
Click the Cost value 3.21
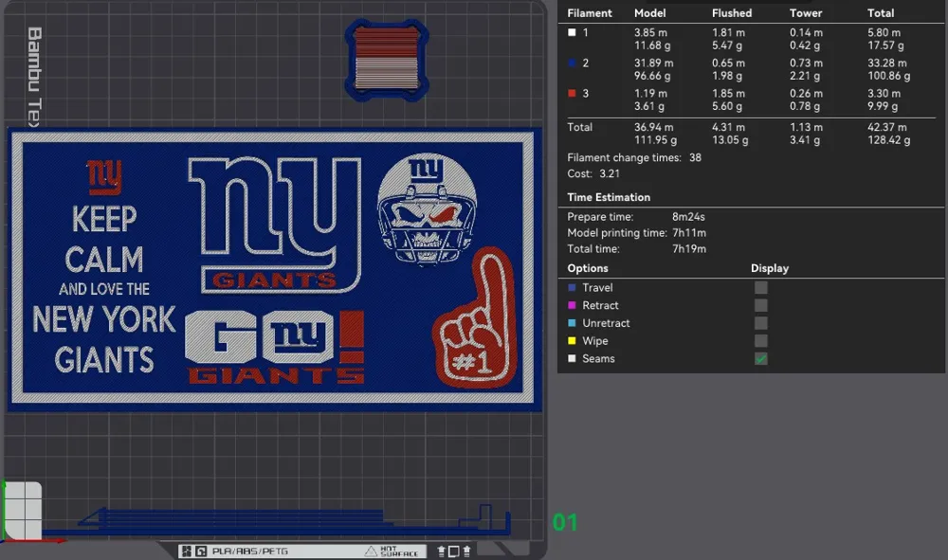(610, 173)
